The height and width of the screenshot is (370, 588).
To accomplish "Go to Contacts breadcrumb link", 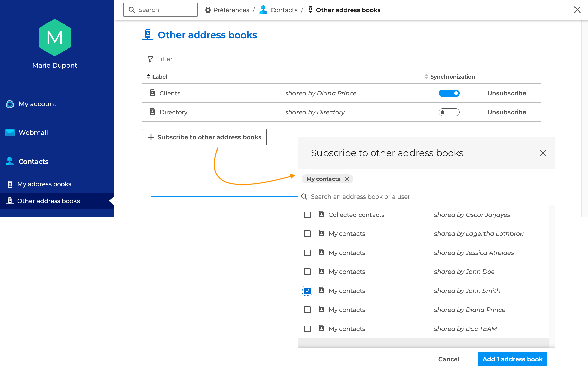I will pyautogui.click(x=284, y=10).
